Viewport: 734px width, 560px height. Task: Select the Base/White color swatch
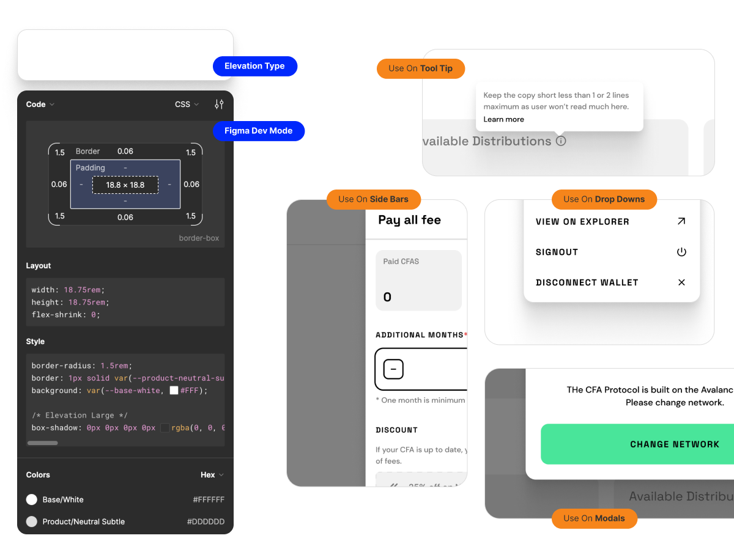click(32, 499)
